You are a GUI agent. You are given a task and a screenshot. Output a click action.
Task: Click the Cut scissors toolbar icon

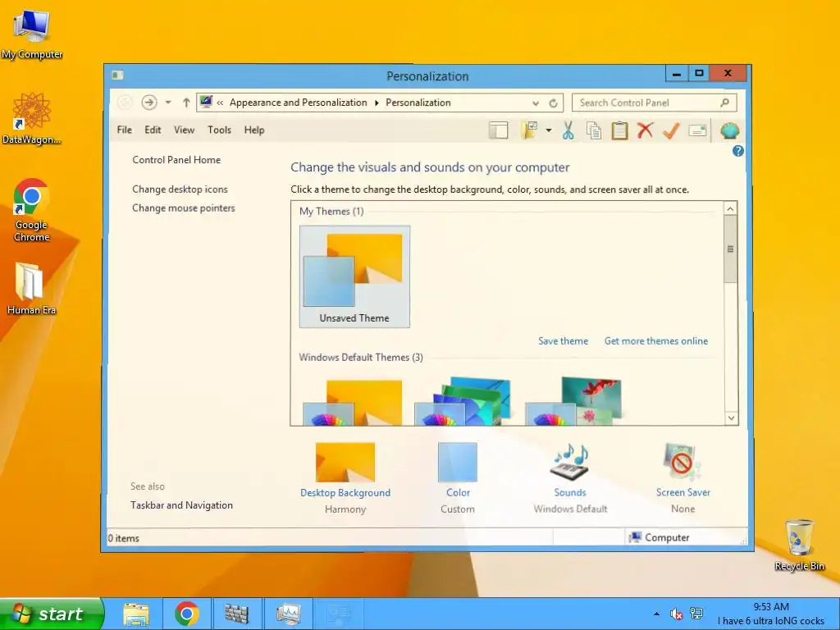568,130
